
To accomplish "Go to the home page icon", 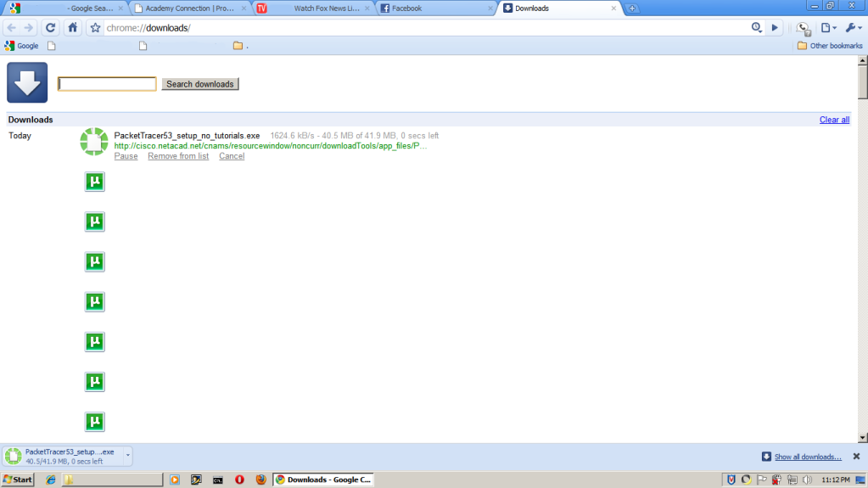I will [x=73, y=27].
